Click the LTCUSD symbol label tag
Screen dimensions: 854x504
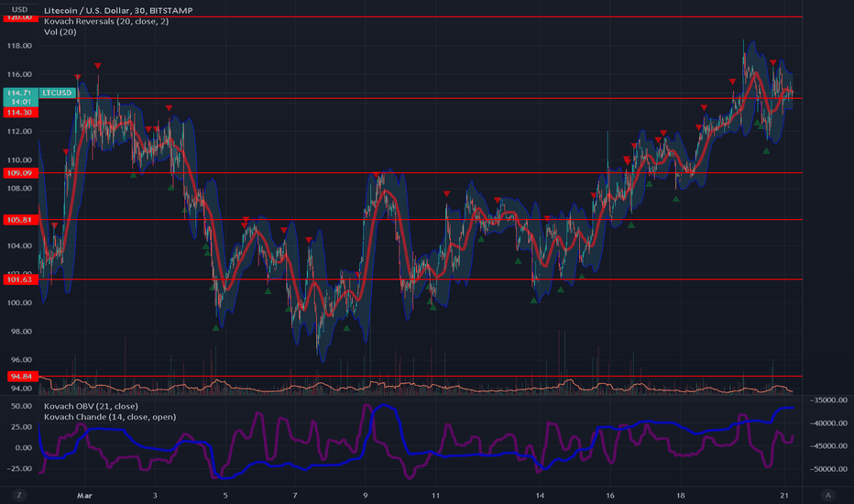pos(57,93)
